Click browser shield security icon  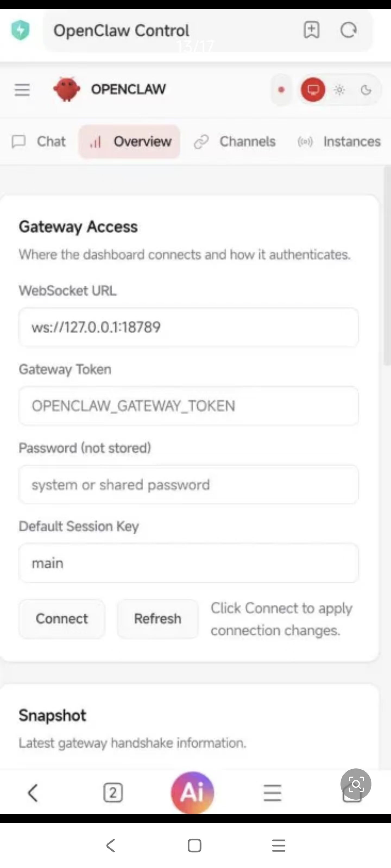tap(20, 30)
